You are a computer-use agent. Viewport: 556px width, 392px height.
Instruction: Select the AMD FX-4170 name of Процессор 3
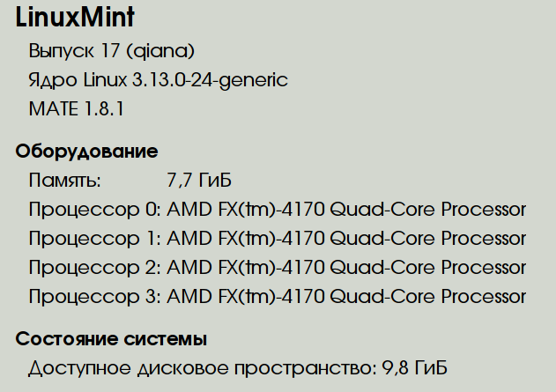pos(346,296)
